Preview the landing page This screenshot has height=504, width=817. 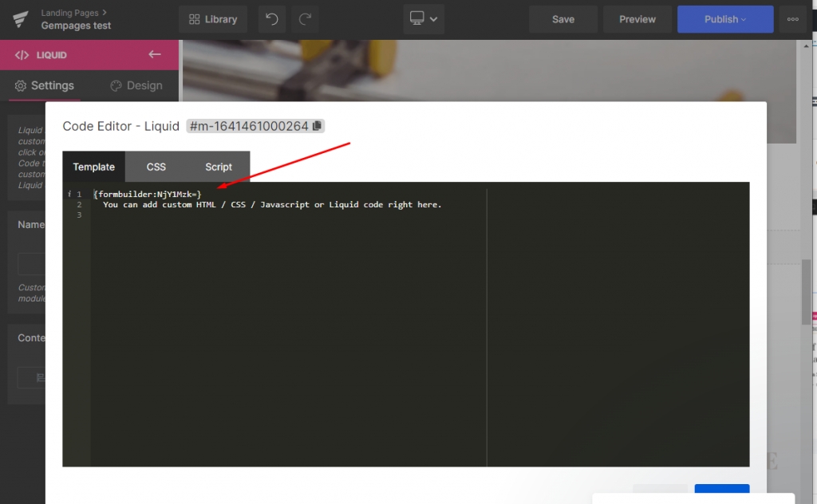[637, 19]
